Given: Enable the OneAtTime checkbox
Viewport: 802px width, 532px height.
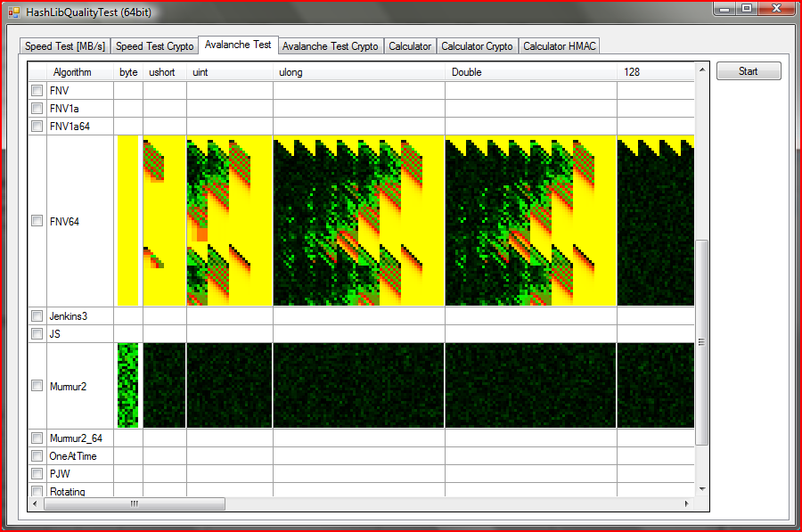Looking at the screenshot, I should click(37, 455).
